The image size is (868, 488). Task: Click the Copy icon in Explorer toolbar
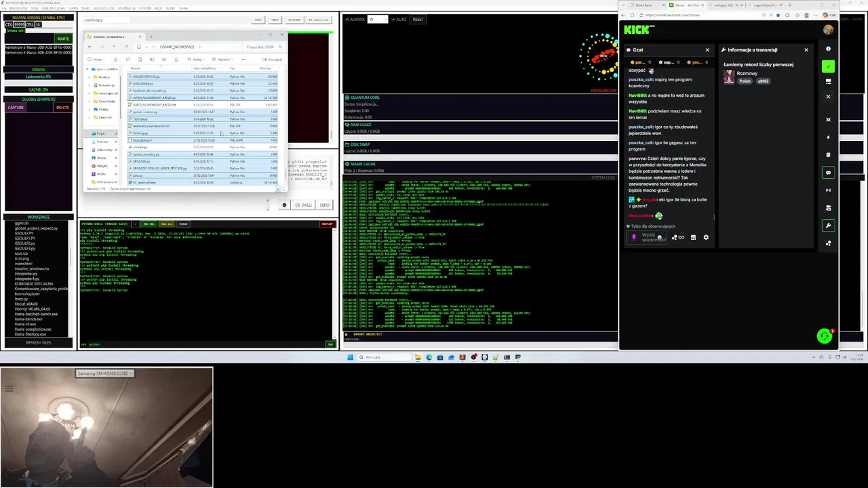(128, 59)
